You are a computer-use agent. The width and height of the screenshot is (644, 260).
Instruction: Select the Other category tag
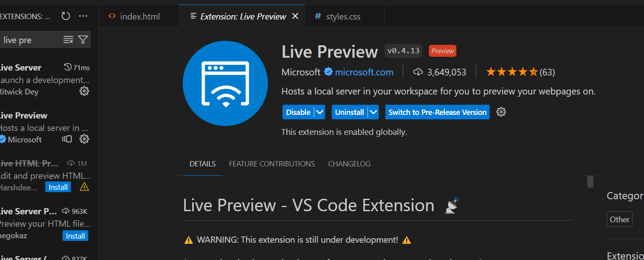point(620,219)
